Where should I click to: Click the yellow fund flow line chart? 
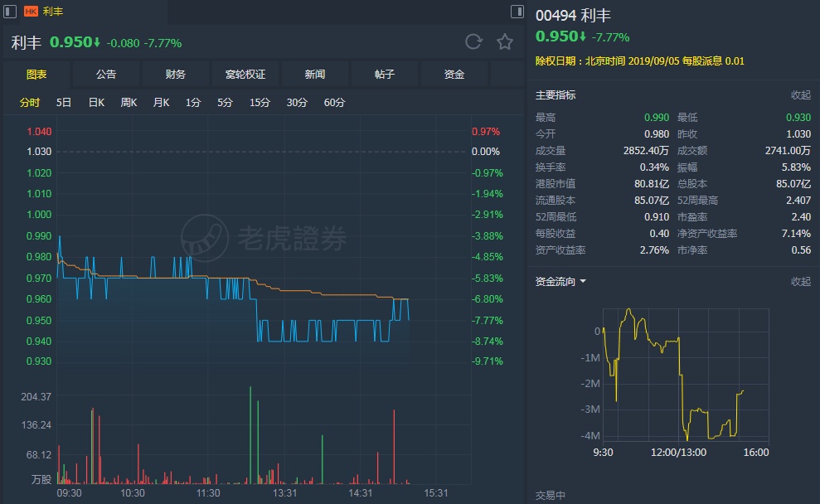tap(673, 375)
